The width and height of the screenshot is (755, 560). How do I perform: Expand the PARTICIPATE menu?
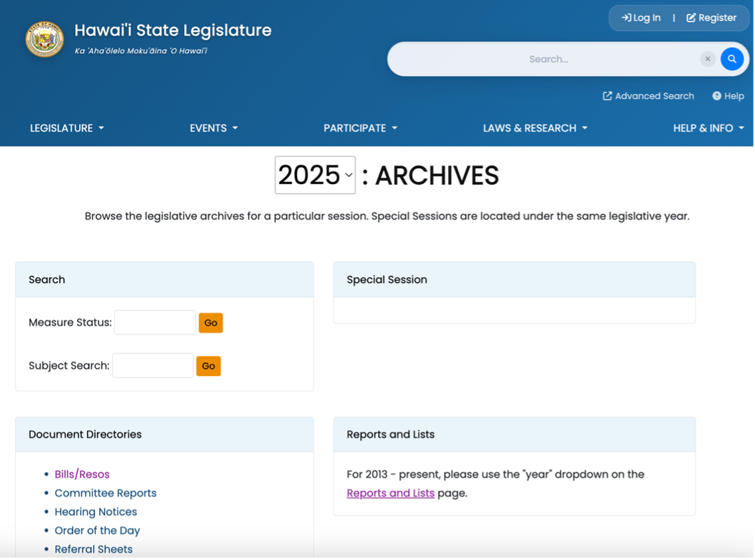coord(360,128)
